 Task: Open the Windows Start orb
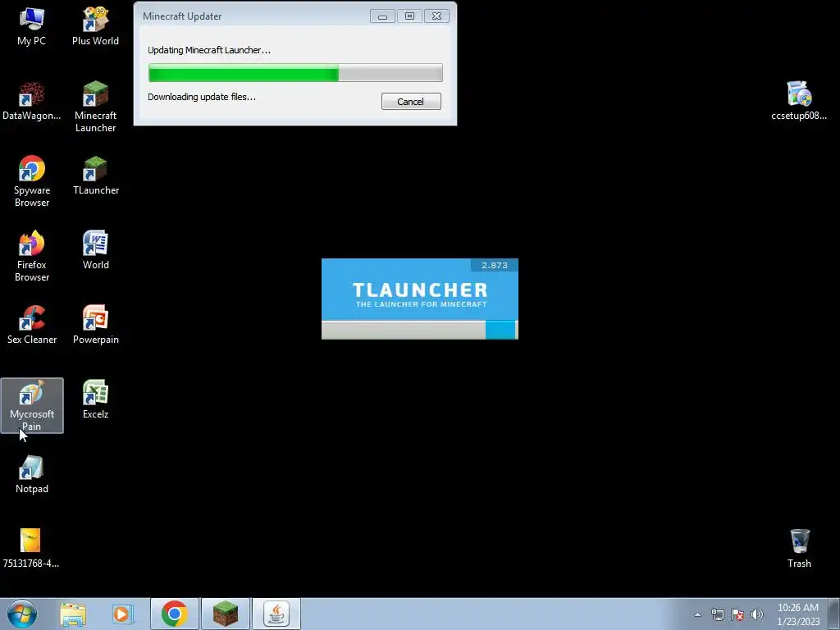coord(22,614)
